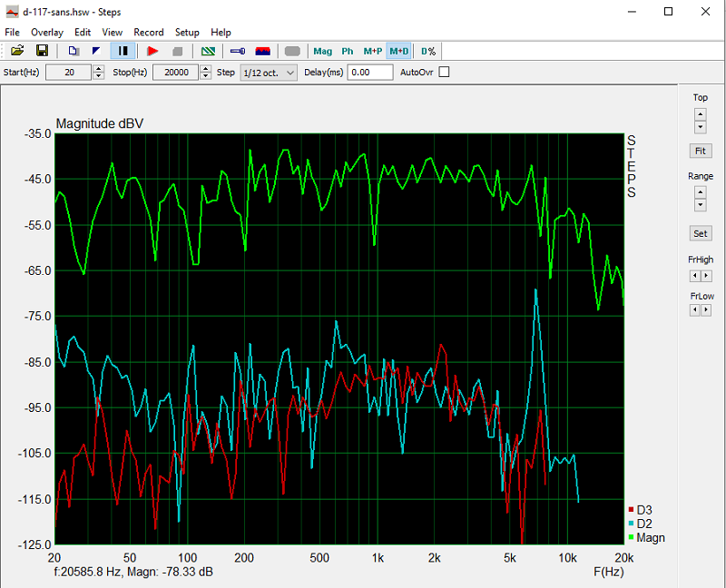Click the Start(Hz) input field showing 20
This screenshot has height=588, width=726.
[69, 73]
